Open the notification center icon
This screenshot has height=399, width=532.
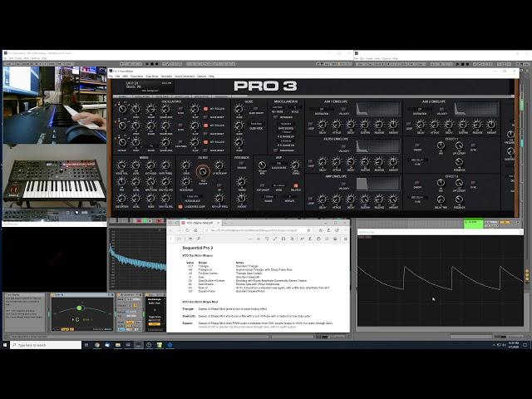pyautogui.click(x=525, y=345)
